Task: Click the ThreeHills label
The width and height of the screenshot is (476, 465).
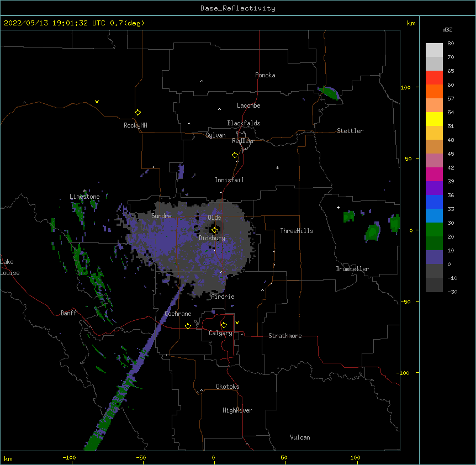Action: tap(297, 231)
